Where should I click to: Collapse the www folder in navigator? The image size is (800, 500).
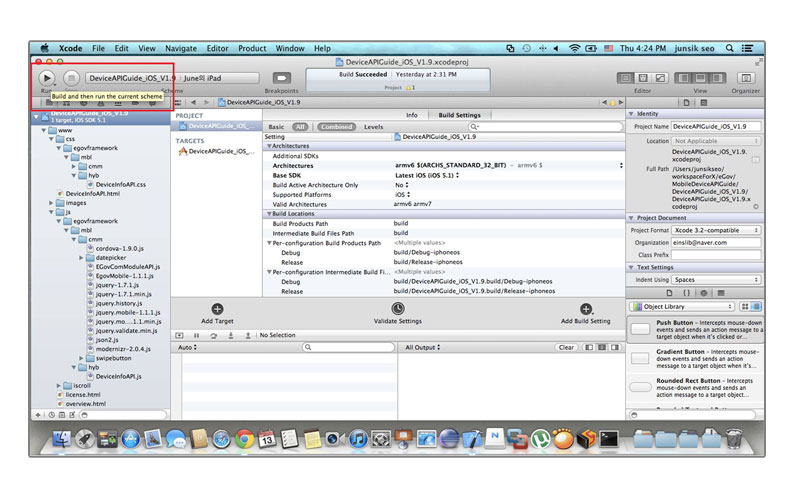44,130
